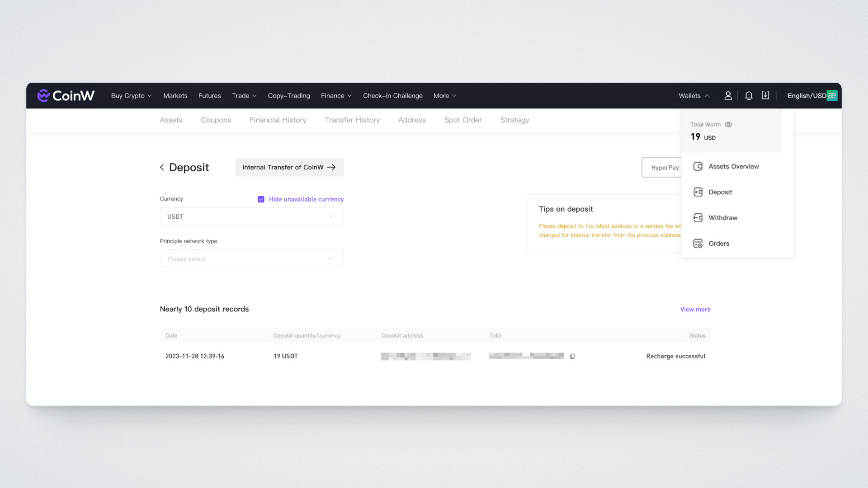
Task: Click the Assets Overview wallet icon
Action: (698, 166)
